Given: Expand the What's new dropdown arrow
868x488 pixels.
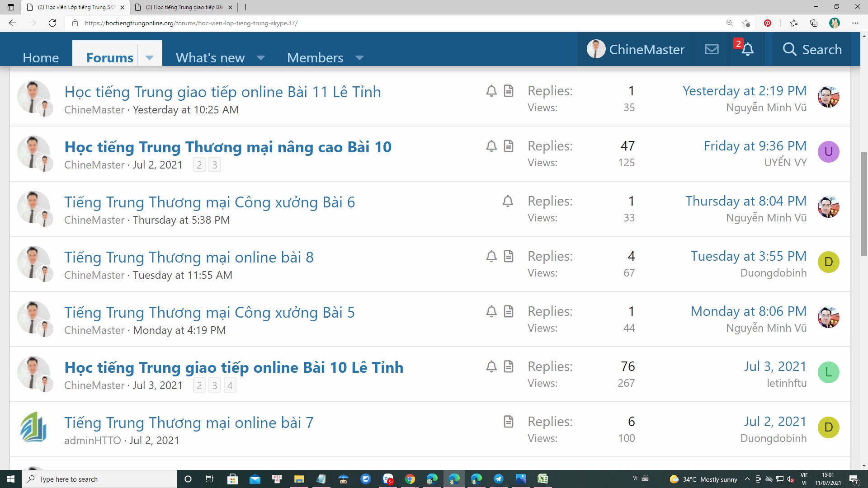Looking at the screenshot, I should tap(261, 58).
